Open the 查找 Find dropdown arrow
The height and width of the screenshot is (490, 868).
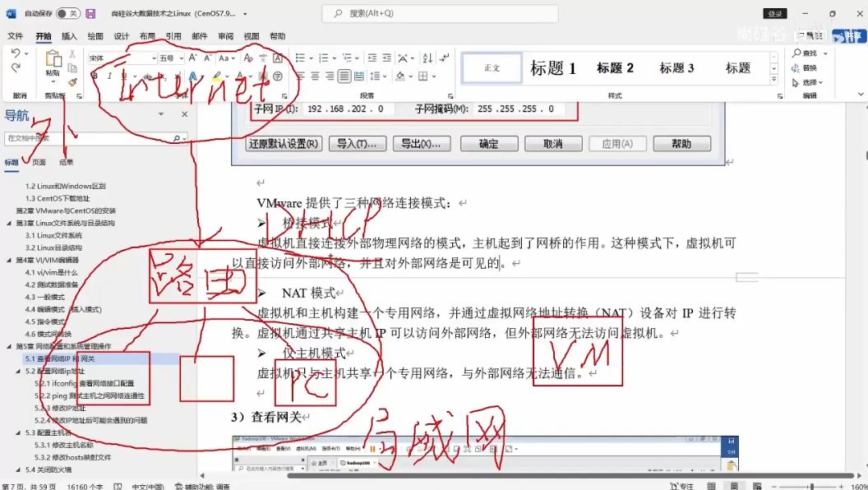(x=825, y=53)
